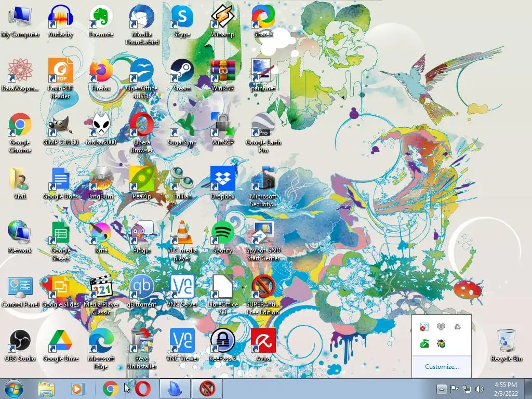
Task: Select the Spotify desktop icon
Action: (222, 237)
